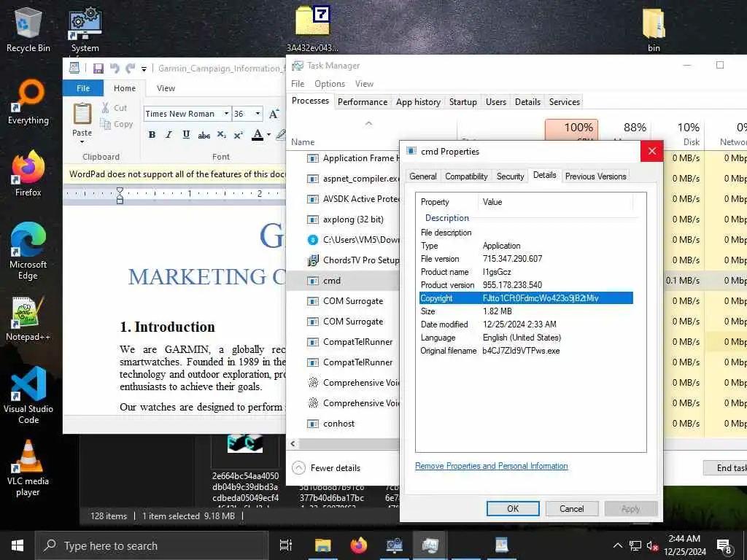The width and height of the screenshot is (747, 560).
Task: Toggle Italic formatting in WordPad
Action: pos(169,135)
